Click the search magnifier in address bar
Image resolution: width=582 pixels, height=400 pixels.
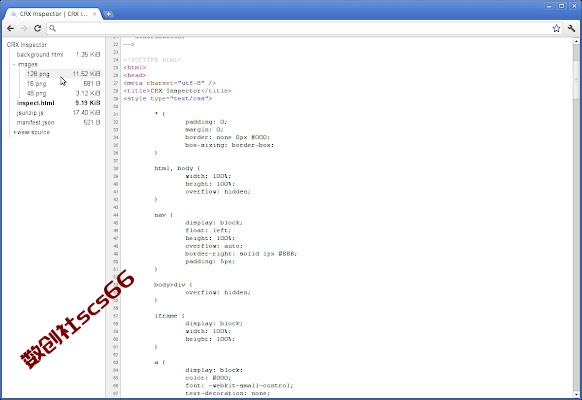coord(53,28)
